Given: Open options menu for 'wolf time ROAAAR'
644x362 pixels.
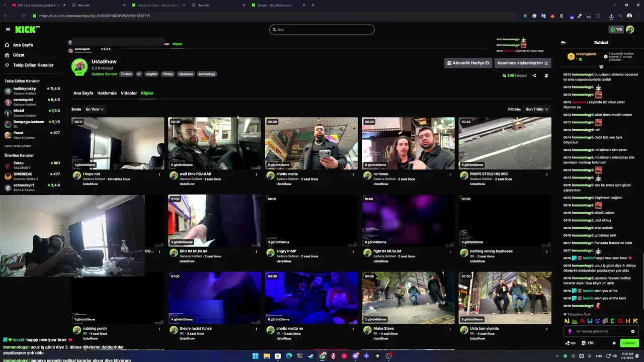Looking at the screenshot, I should point(256,174).
